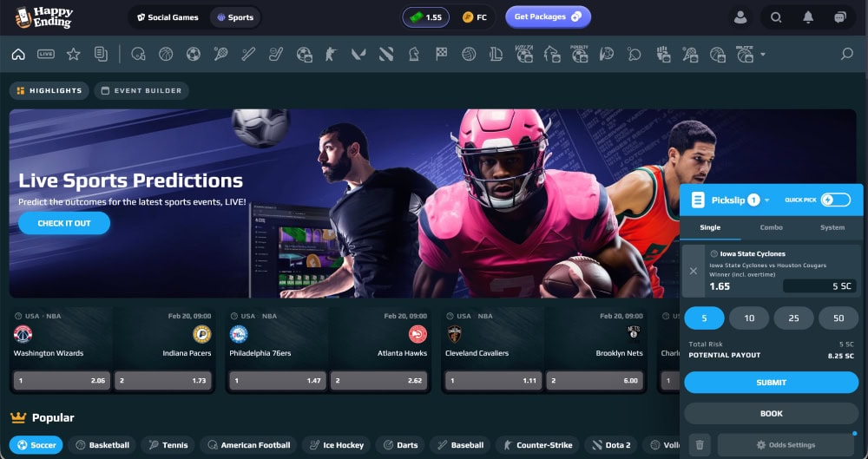868x459 pixels.
Task: Filter popular by American Football
Action: (x=248, y=444)
